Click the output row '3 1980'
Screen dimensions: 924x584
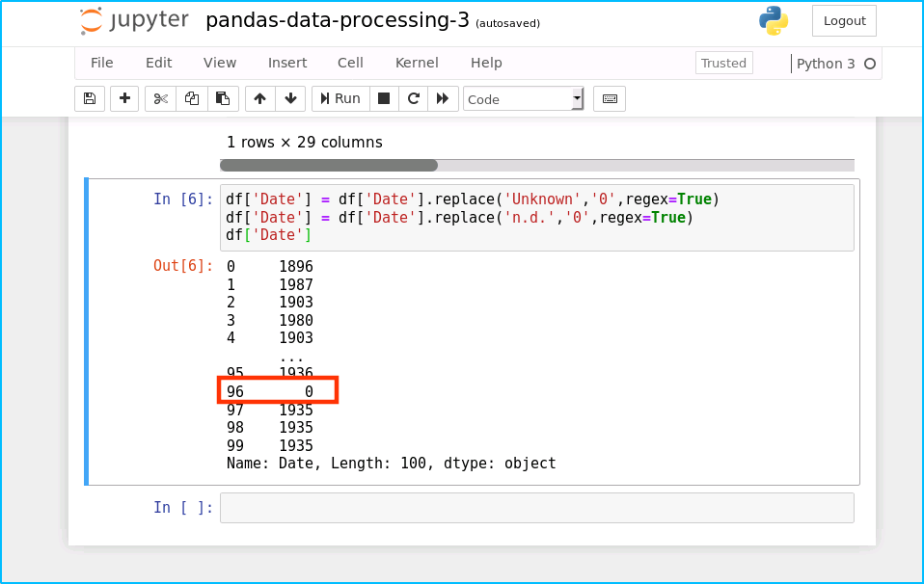coord(270,320)
